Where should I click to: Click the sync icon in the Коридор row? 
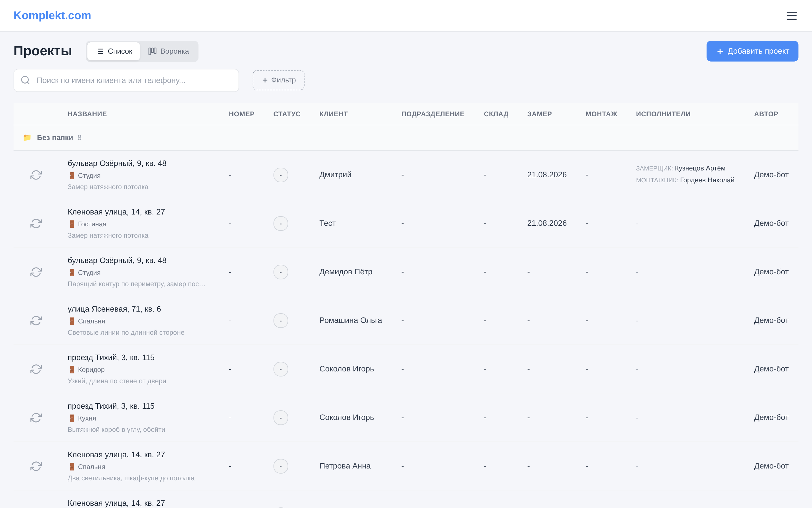coord(36,369)
